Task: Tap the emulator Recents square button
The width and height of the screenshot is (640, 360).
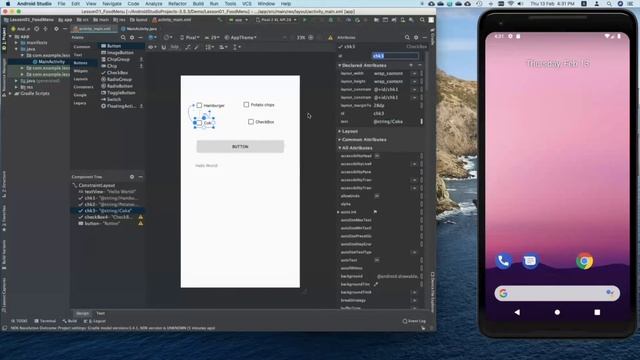Action: tap(597, 312)
